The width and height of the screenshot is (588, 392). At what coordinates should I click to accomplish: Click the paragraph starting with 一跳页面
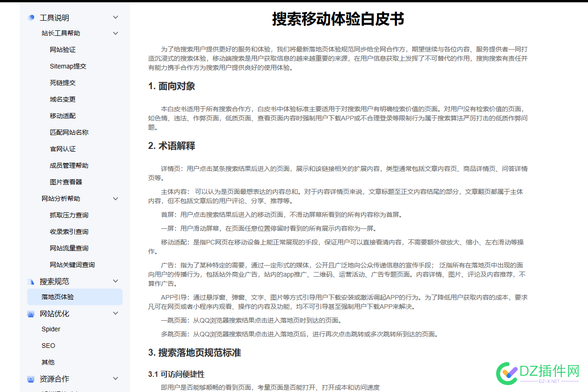click(x=251, y=320)
